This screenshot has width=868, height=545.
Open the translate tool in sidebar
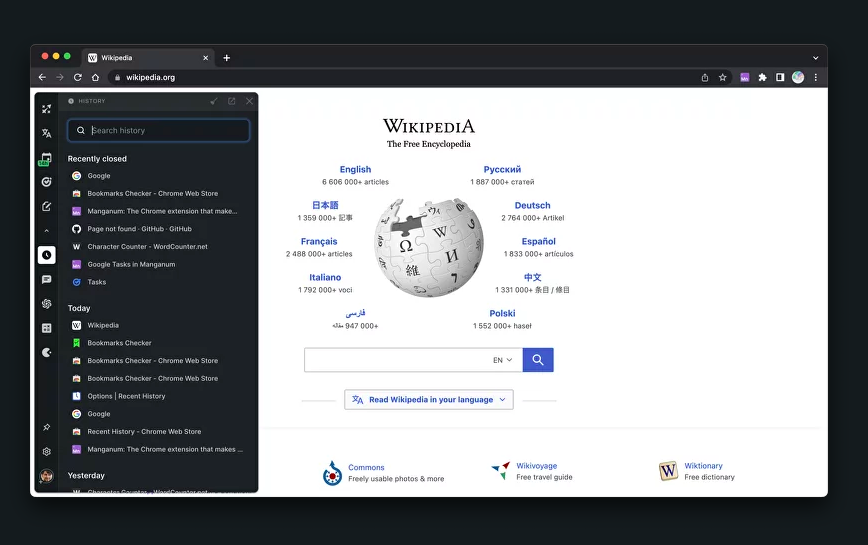click(46, 133)
